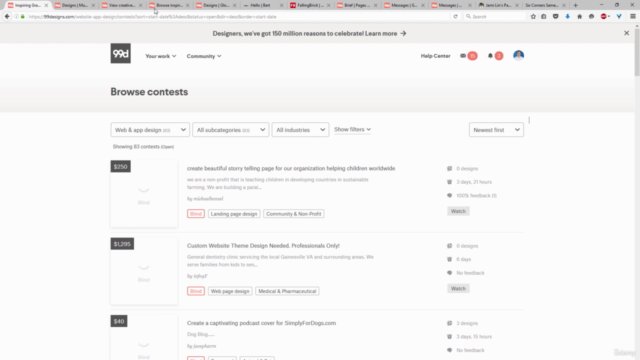Reload the page with the refresh icon
This screenshot has width=640, height=360.
tap(455, 17)
